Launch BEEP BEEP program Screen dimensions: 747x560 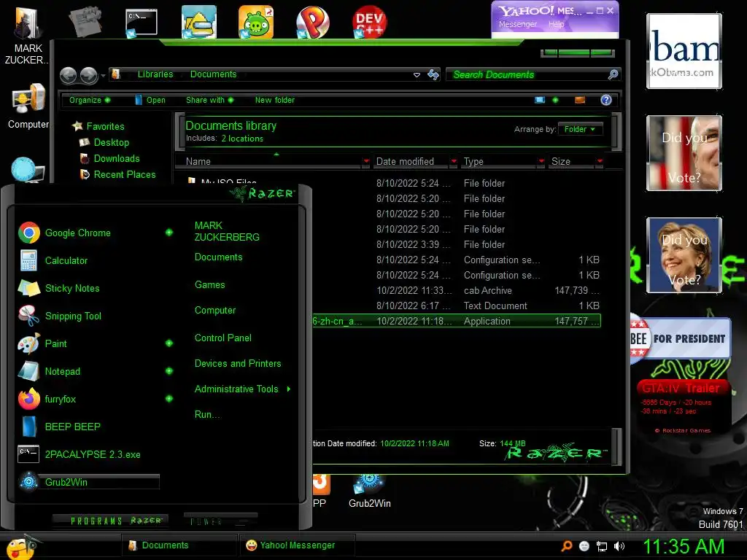(59, 427)
